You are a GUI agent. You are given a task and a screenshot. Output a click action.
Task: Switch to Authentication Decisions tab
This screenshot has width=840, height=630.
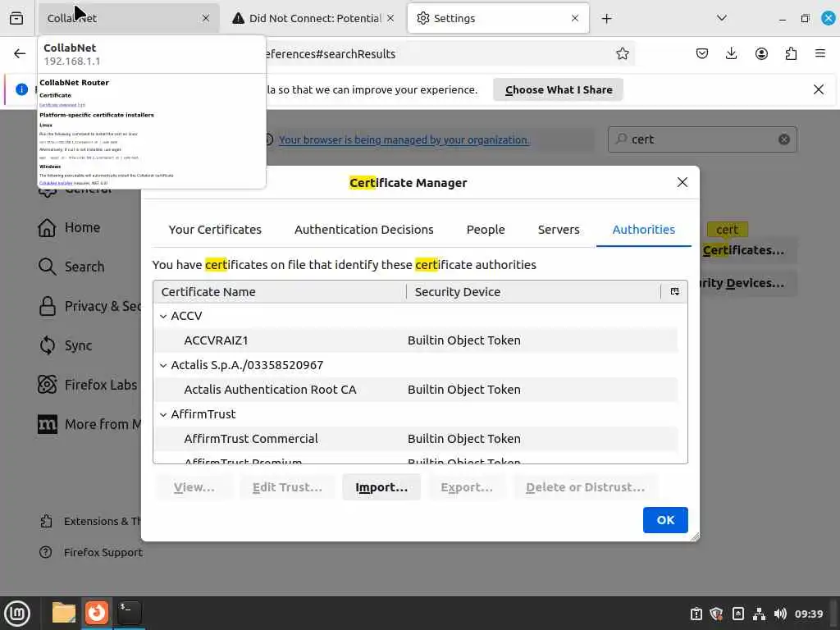tap(363, 230)
